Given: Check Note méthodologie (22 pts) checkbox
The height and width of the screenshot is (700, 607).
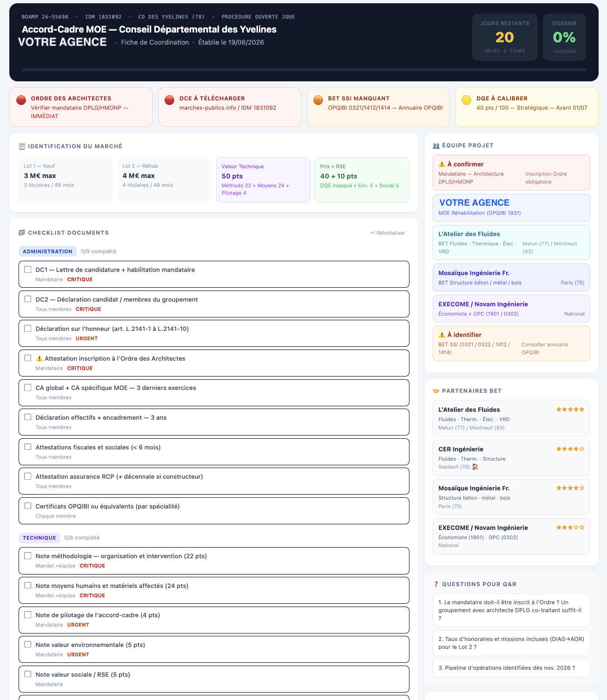Looking at the screenshot, I should click(x=28, y=556).
